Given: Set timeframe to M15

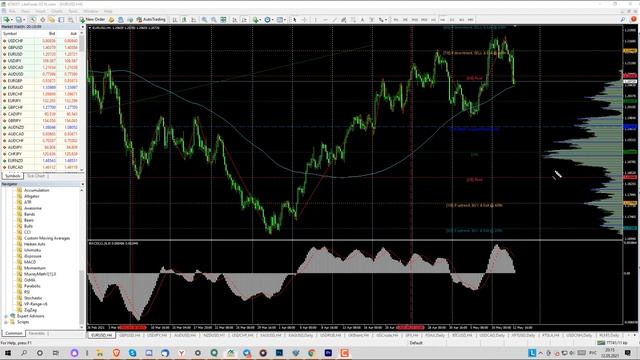Looking at the screenshot, I should coord(415,19).
